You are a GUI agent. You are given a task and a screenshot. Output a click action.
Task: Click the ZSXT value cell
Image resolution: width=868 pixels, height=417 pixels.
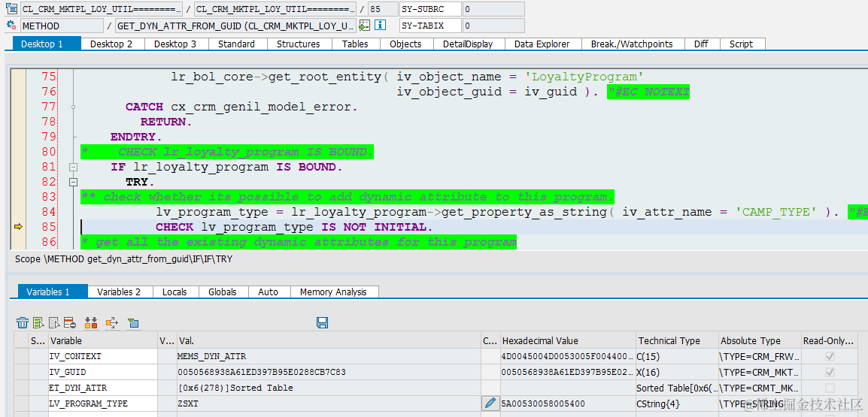coord(329,403)
